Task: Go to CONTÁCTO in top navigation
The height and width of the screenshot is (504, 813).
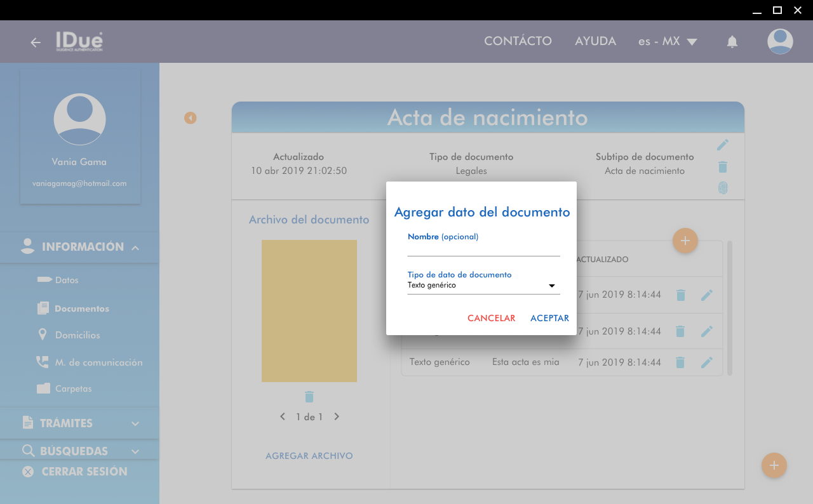Action: 518,41
